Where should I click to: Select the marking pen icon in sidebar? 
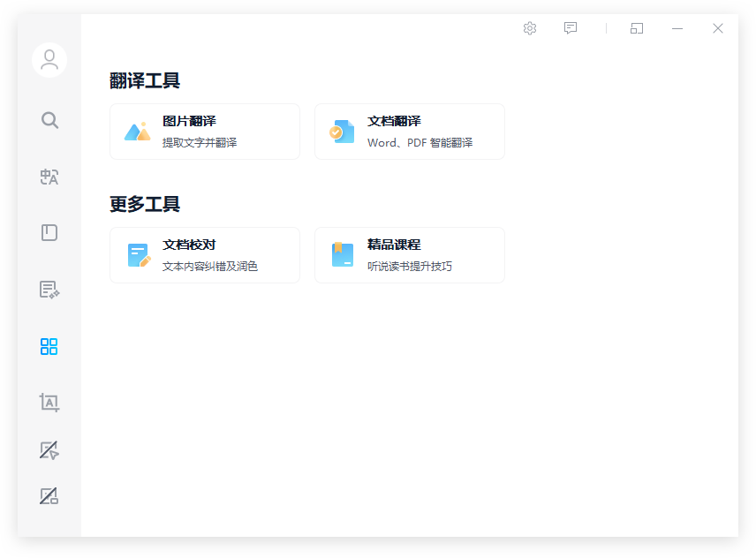(49, 451)
